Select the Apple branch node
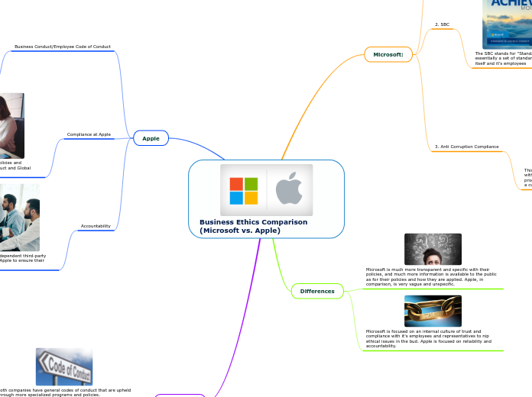Viewport: 532px width, 397px height. [151, 138]
